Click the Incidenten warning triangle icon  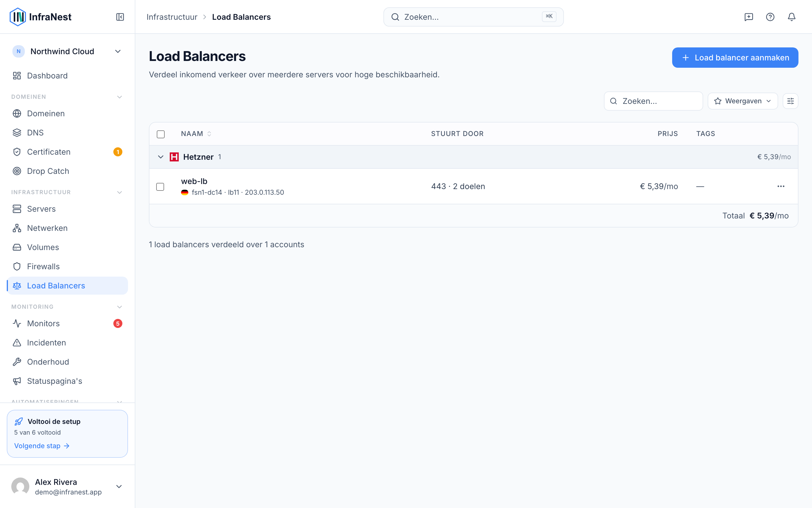click(x=17, y=343)
